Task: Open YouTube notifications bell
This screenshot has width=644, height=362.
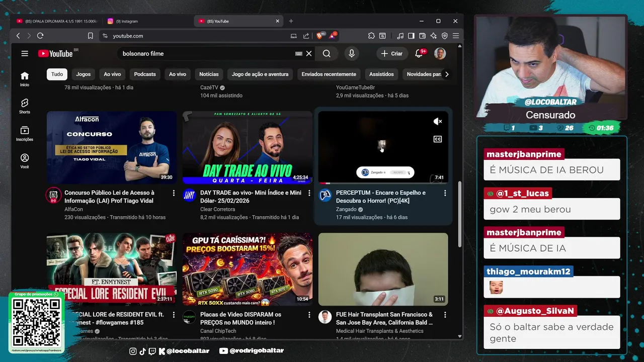Action: 419,53
